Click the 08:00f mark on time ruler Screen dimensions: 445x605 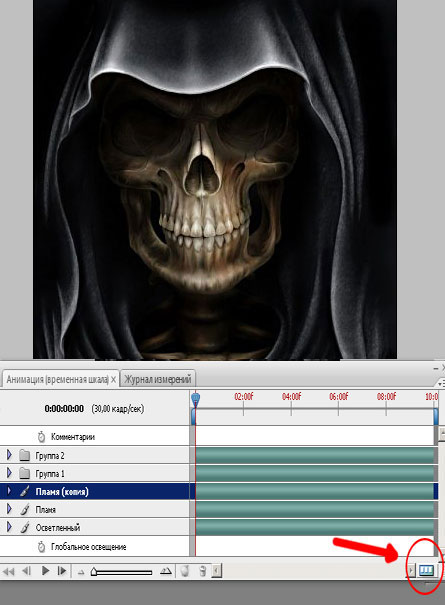[x=386, y=397]
